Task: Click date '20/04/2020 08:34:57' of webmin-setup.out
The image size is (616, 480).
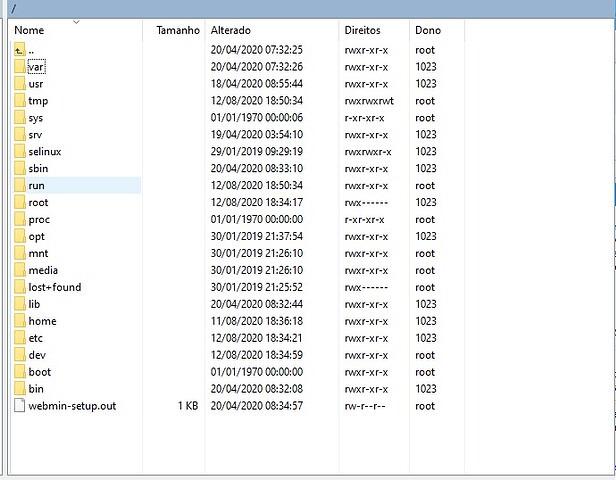Action: pyautogui.click(x=257, y=406)
